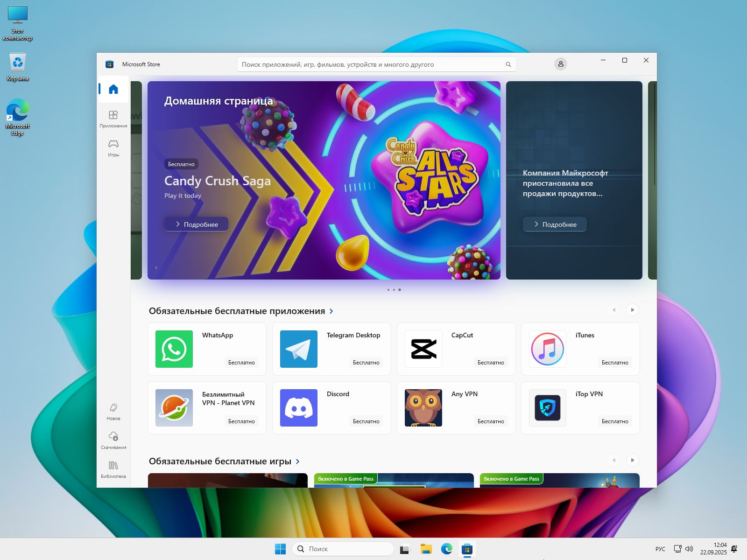Screen dimensions: 747x560
Task: Show previous games in free games carousel
Action: [x=614, y=460]
